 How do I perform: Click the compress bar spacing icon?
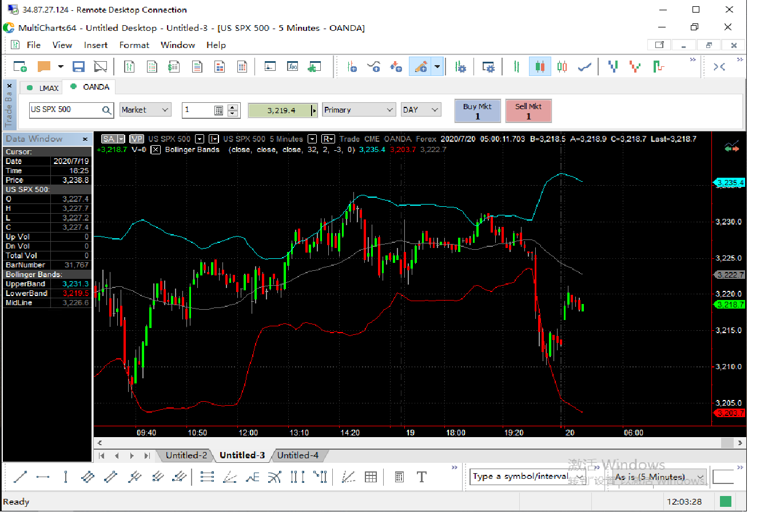(x=719, y=67)
